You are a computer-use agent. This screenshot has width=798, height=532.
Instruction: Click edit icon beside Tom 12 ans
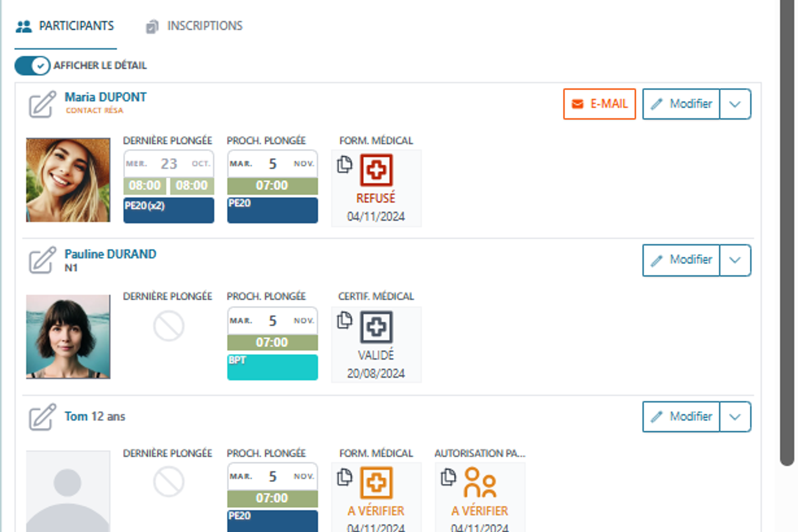(42, 417)
